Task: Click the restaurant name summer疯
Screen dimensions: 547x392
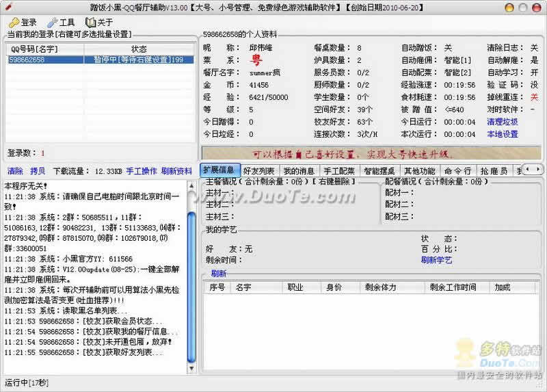Action: [265, 73]
